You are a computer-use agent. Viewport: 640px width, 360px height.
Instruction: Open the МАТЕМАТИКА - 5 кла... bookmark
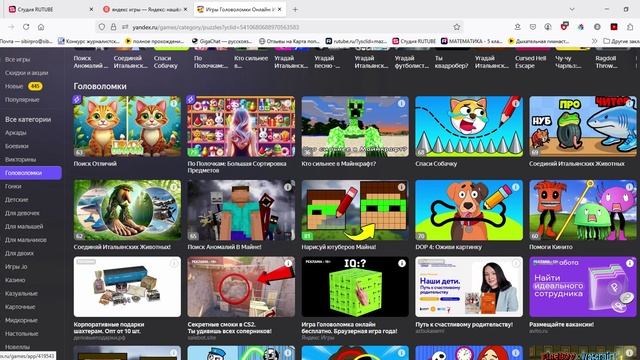[472, 41]
